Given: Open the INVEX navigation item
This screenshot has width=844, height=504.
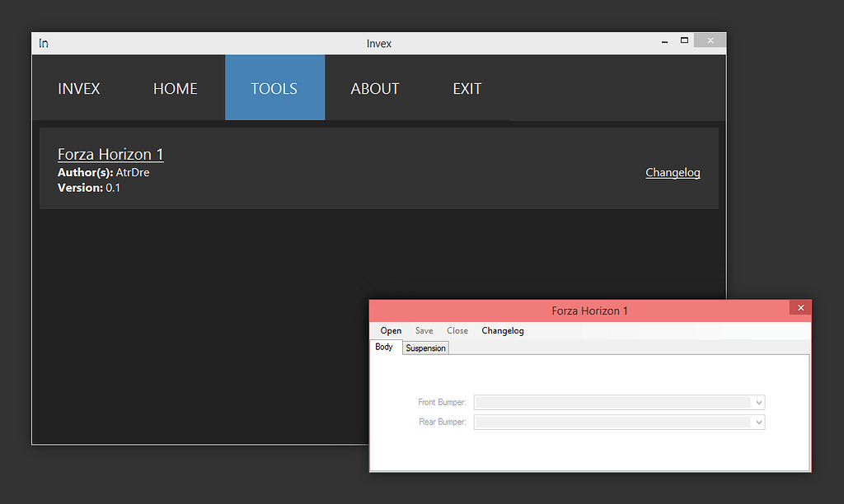Looking at the screenshot, I should (x=78, y=88).
